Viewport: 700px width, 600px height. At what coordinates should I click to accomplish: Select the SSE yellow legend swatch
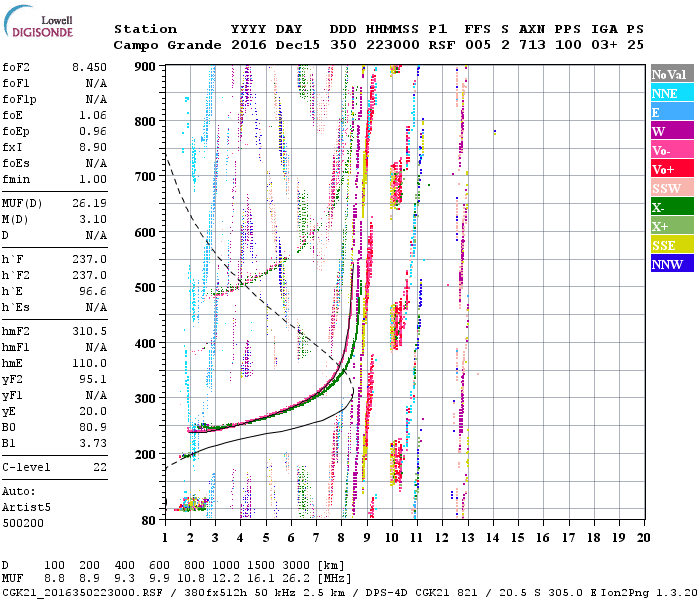pyautogui.click(x=672, y=245)
